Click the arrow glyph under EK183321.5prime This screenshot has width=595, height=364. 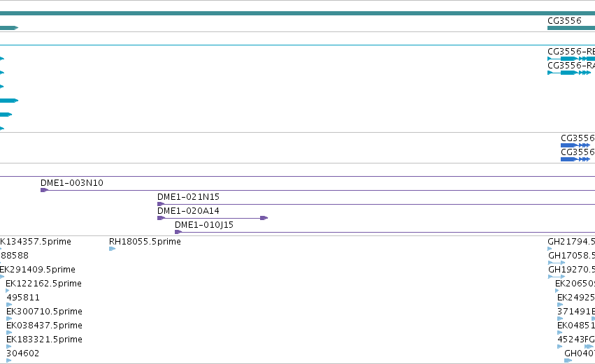9,347
